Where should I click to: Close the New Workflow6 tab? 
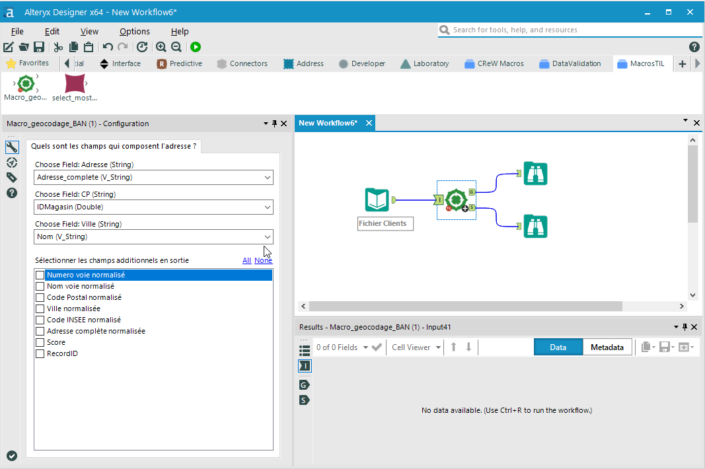(369, 123)
